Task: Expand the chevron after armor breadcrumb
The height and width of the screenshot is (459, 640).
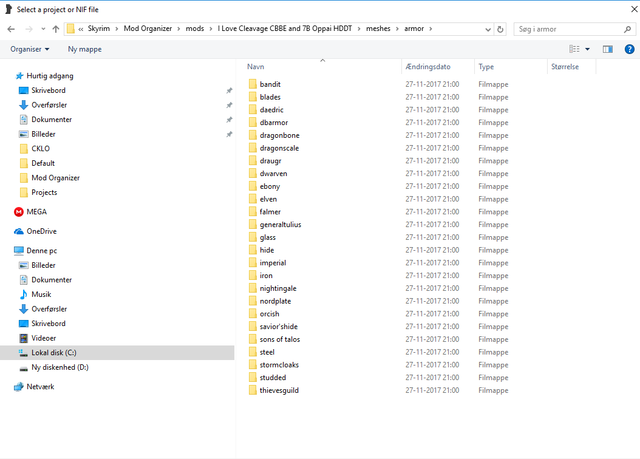Action: pyautogui.click(x=431, y=29)
